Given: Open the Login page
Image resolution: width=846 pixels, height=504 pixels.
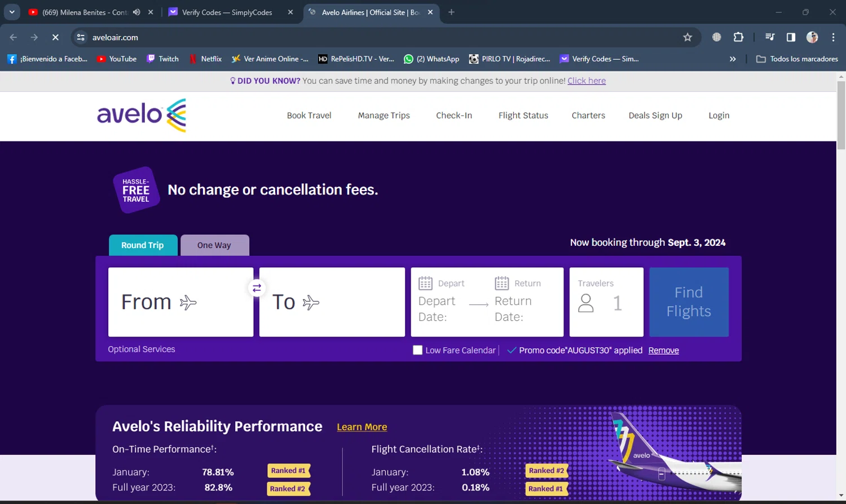Looking at the screenshot, I should (719, 115).
